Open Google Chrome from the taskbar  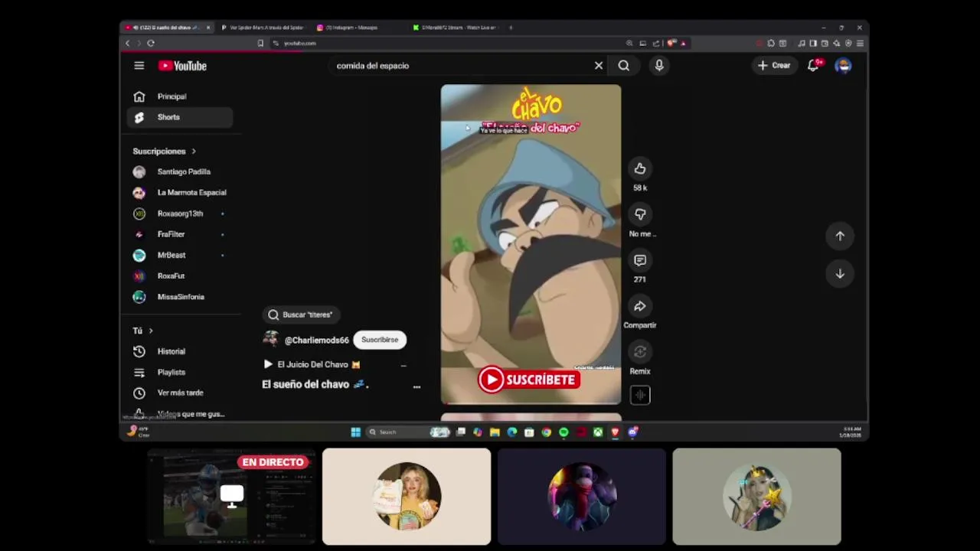tap(546, 432)
